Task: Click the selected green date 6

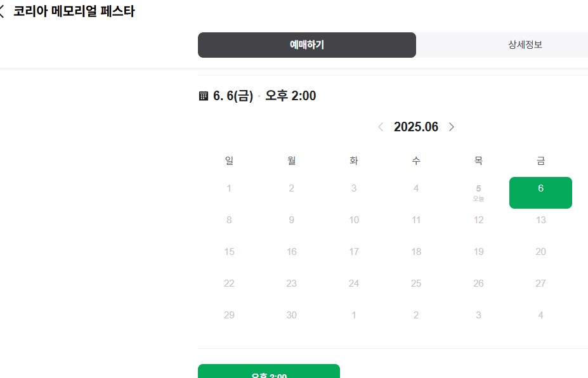Action: pos(540,192)
